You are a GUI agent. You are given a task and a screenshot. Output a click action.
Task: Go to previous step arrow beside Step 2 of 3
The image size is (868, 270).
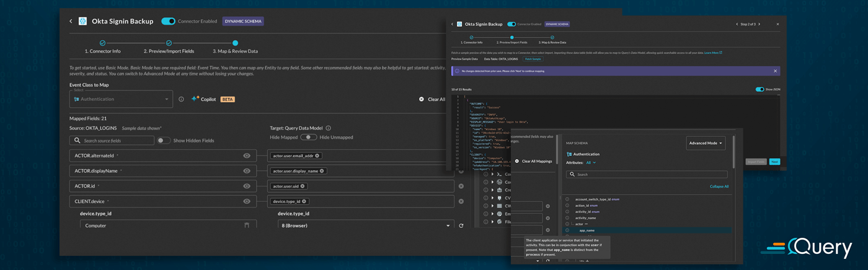pyautogui.click(x=737, y=24)
